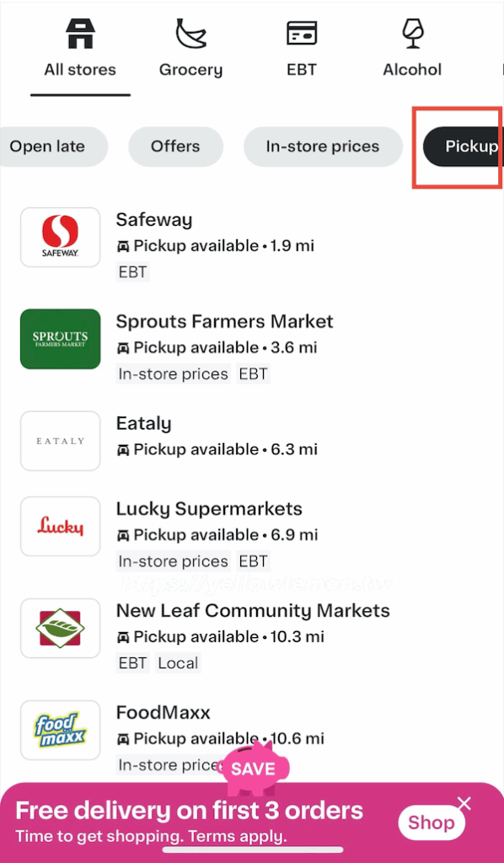Viewport: 504px width, 863px height.
Task: Open the Lucky Supermarkets store entry
Action: click(252, 533)
